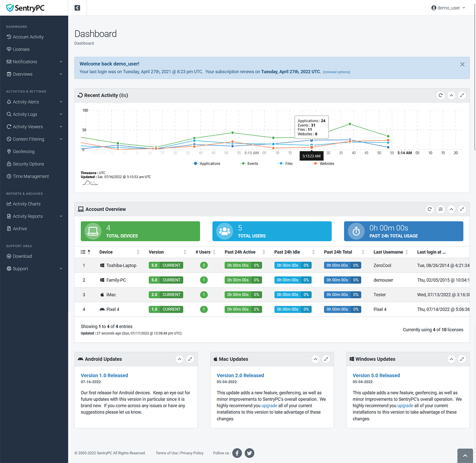Click the Total Devices green card
Image resolution: width=476 pixels, height=463 pixels.
point(141,231)
